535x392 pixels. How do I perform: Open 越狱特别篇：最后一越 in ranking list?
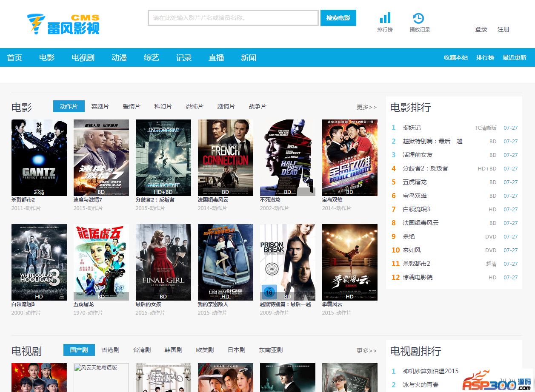coord(432,141)
